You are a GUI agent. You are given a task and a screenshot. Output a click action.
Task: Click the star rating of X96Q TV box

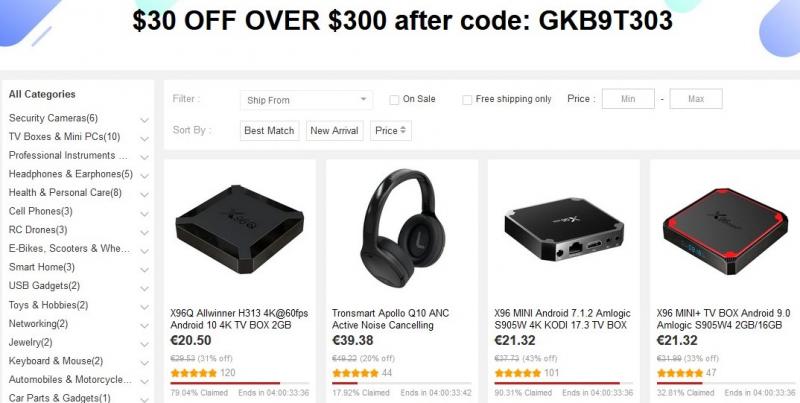tap(194, 373)
